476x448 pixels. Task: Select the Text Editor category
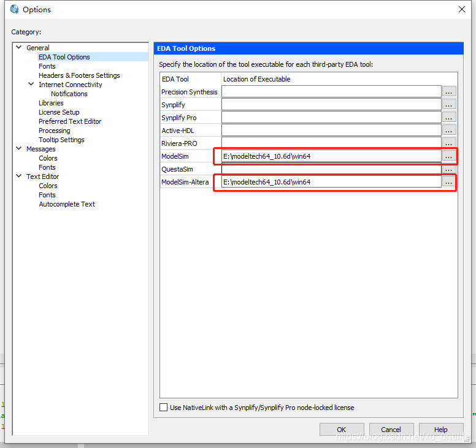click(x=42, y=177)
